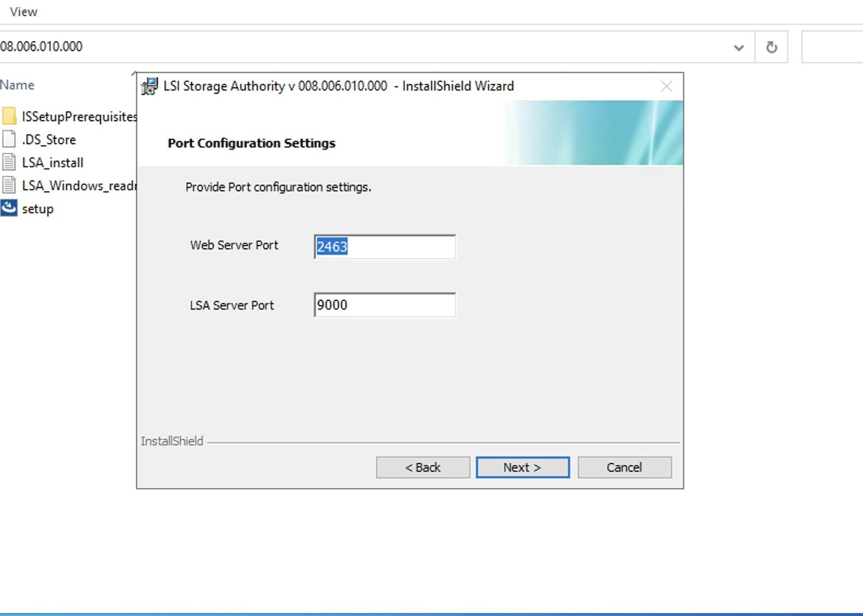Select the LSA_Windows_readme file name
The image size is (863, 616).
click(x=79, y=186)
